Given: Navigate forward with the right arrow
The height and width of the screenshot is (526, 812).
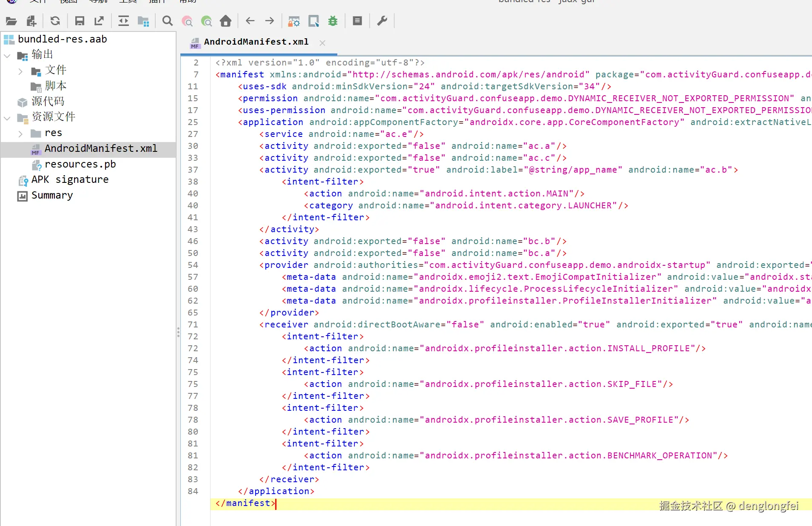Looking at the screenshot, I should (270, 21).
